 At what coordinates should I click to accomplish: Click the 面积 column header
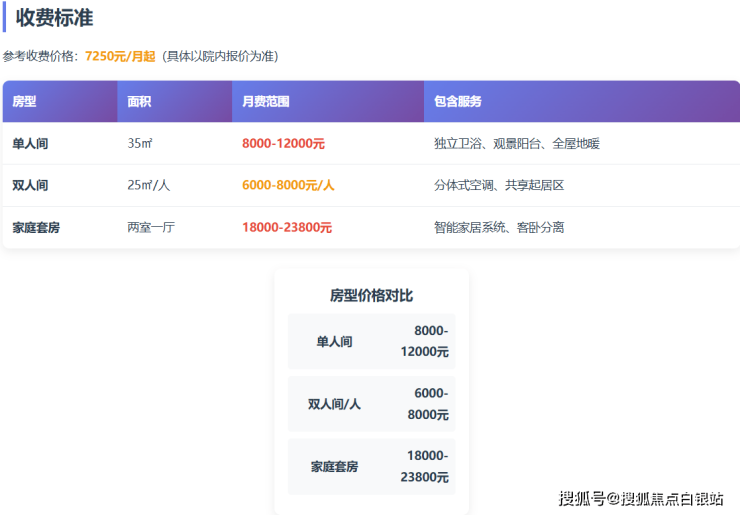tap(140, 102)
